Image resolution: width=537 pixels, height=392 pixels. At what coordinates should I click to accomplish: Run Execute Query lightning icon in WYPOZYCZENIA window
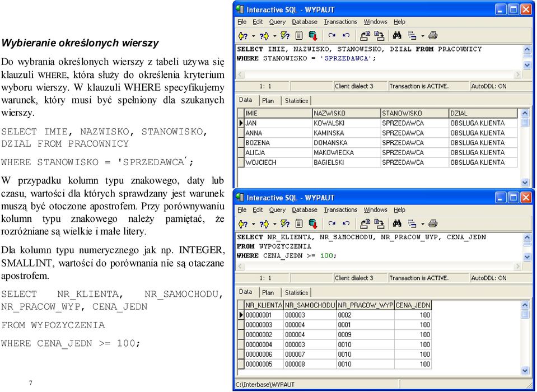285,224
